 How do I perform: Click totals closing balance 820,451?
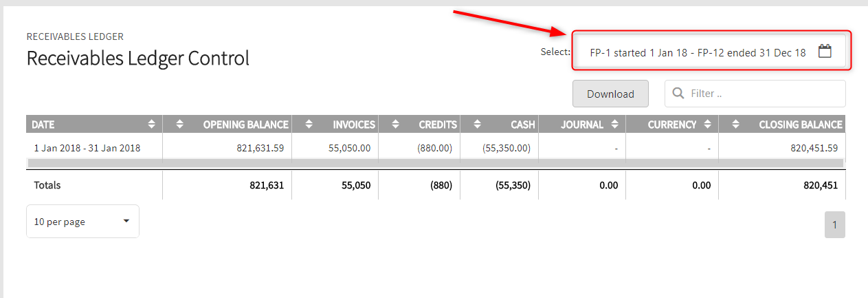click(x=819, y=185)
